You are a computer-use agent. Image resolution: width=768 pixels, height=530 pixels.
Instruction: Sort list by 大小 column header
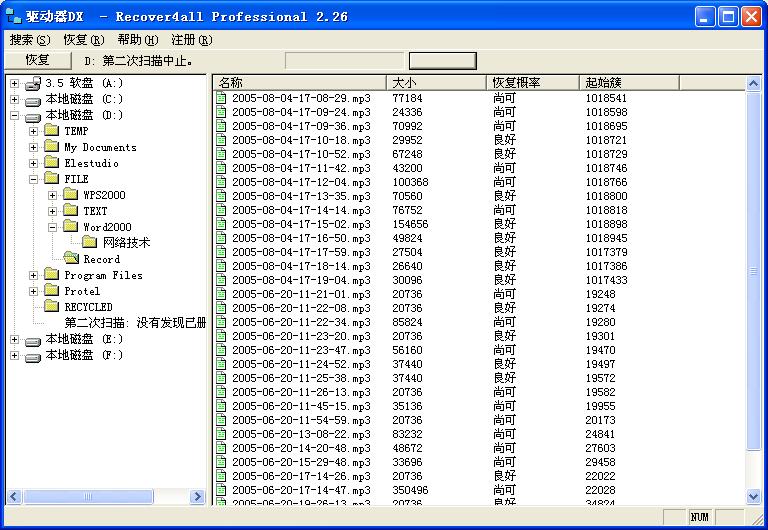pos(437,82)
